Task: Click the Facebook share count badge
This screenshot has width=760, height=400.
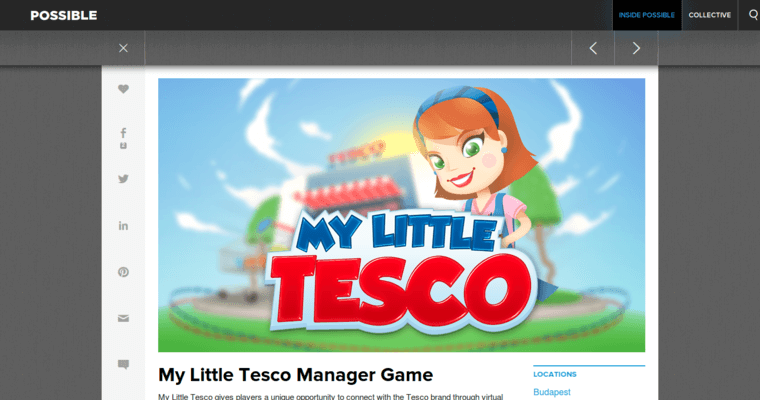Action: click(x=124, y=146)
